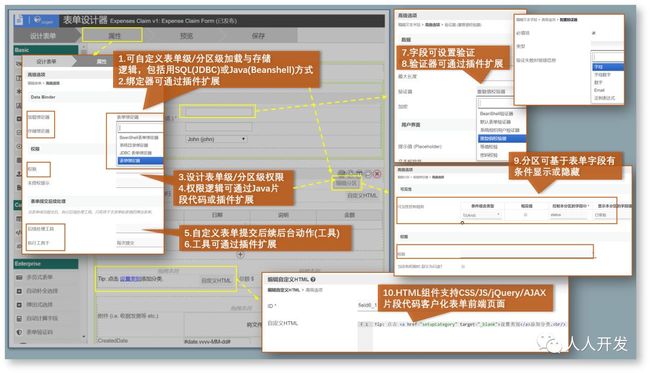Choose 正则表达式 from the type list
Screen dimensions: 650x373
tap(604, 98)
